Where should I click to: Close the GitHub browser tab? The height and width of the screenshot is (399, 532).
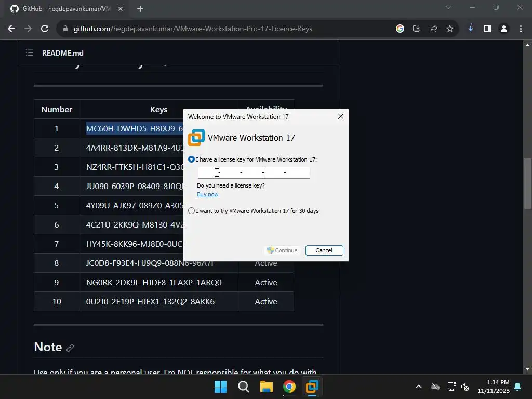(121, 9)
